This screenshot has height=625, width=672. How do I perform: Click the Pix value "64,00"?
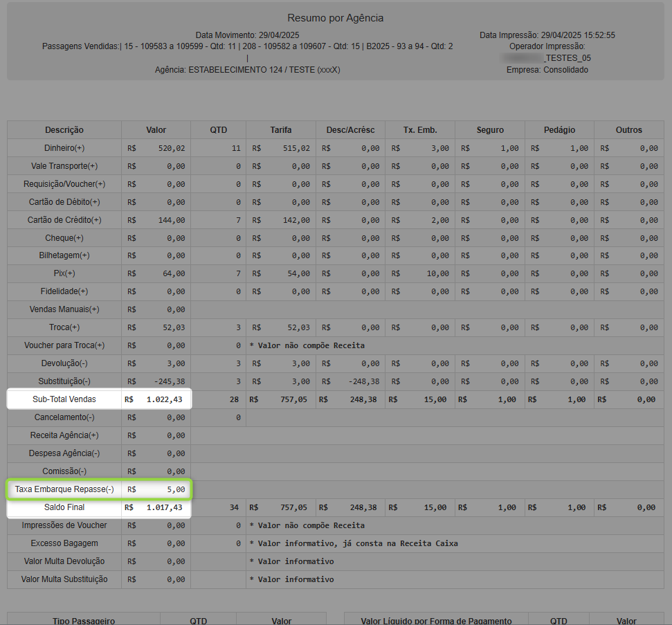[174, 273]
